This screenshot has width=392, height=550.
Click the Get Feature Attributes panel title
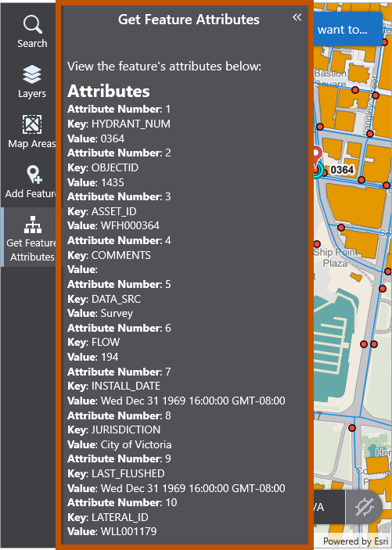coord(189,20)
